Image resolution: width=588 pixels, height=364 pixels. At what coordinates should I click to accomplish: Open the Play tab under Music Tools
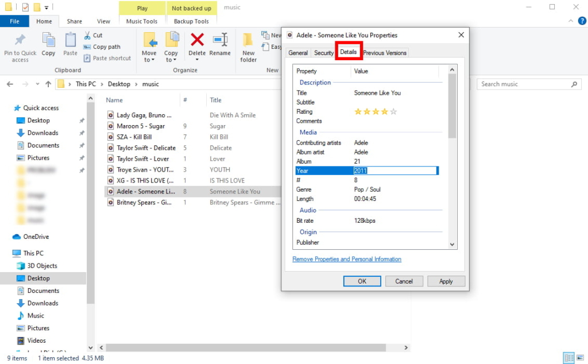click(141, 8)
